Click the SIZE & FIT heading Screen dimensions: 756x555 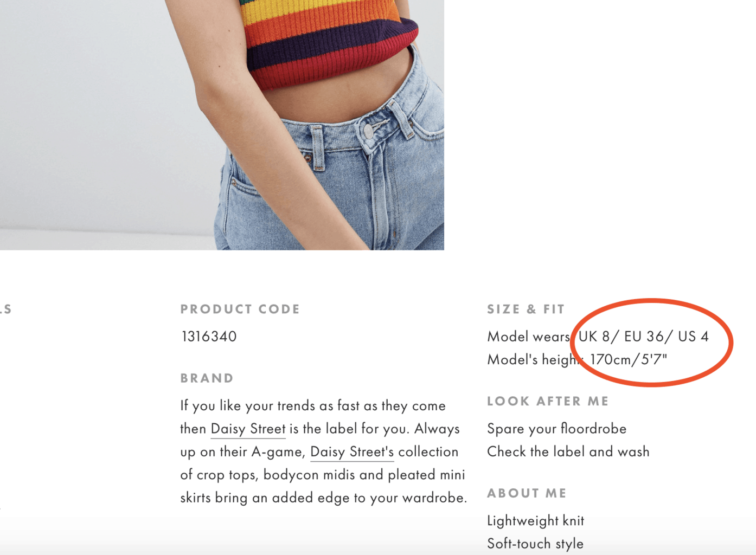pos(526,309)
